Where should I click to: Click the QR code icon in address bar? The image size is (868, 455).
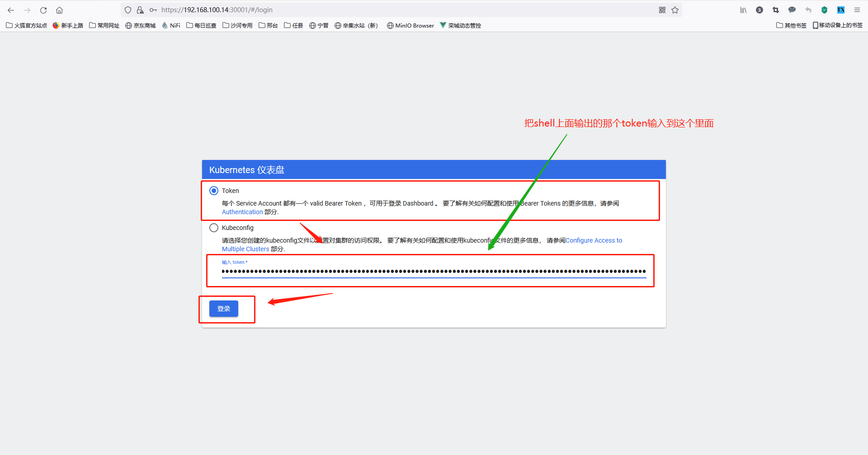pos(662,10)
